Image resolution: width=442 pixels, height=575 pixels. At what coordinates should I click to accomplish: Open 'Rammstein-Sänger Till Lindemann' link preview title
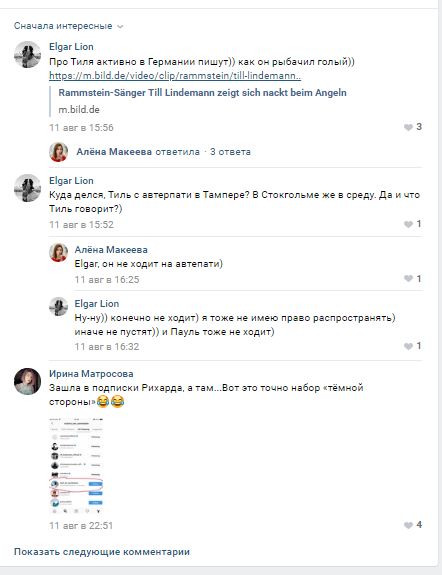click(202, 93)
